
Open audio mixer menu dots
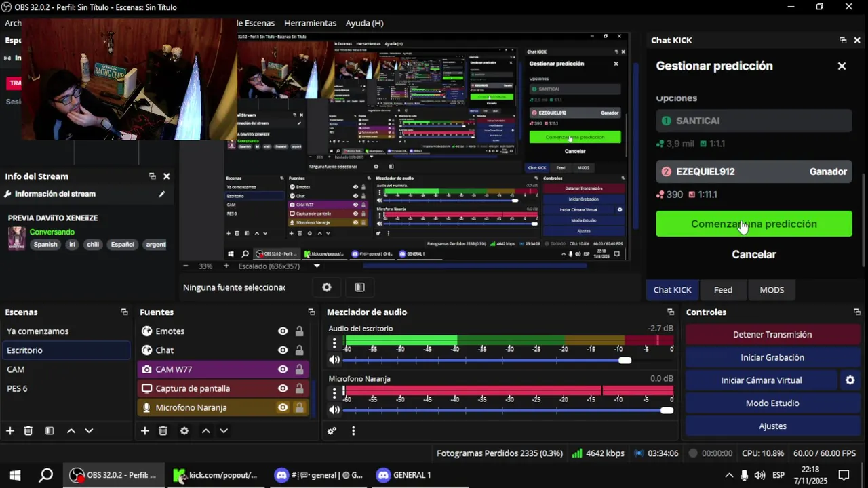353,431
